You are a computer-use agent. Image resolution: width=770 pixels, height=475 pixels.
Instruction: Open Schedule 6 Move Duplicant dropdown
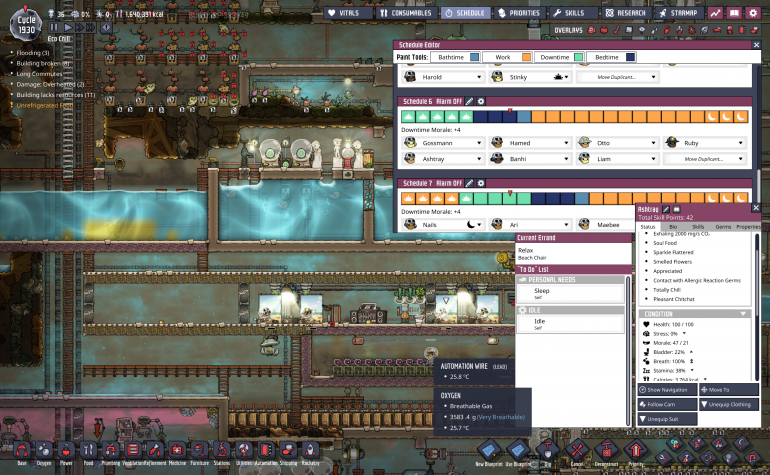pos(705,159)
